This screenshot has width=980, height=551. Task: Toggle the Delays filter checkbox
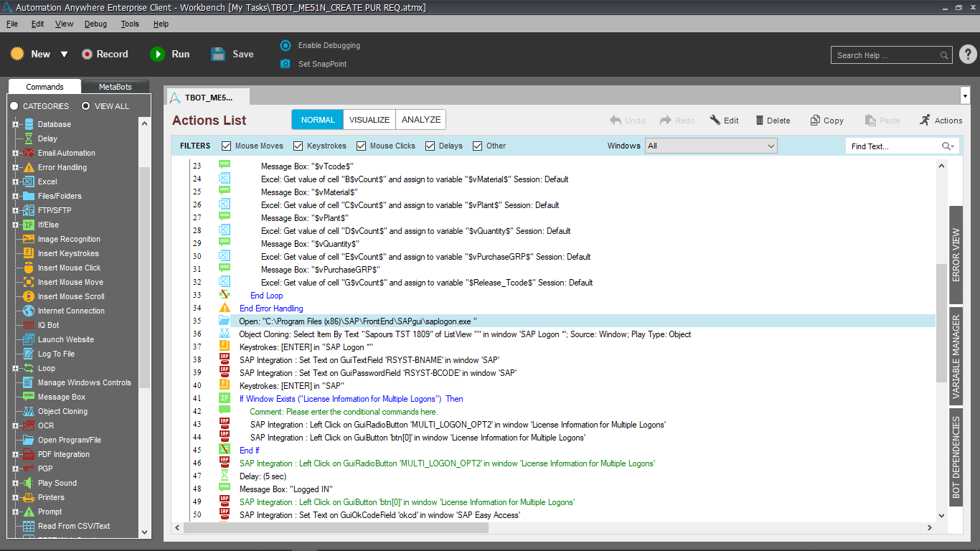[x=430, y=146]
